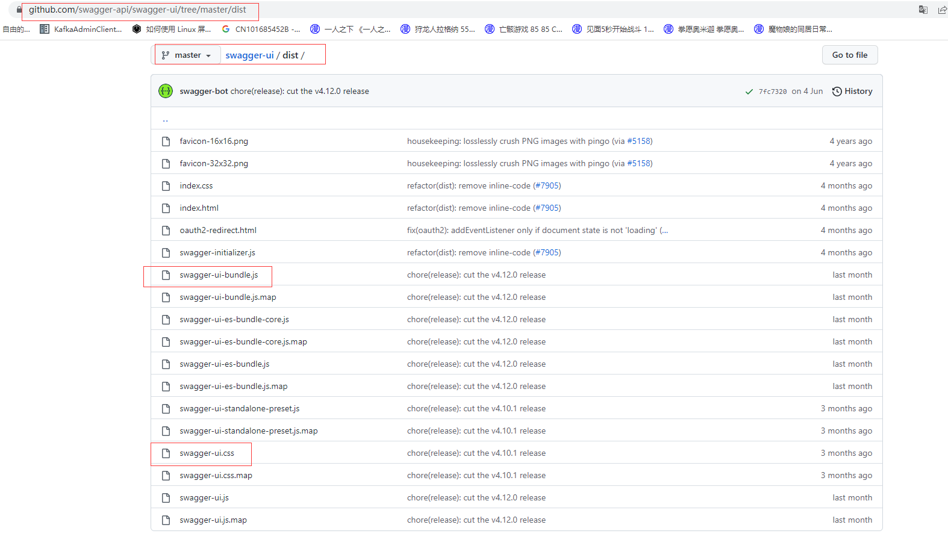Viewport: 948px width, 560px height.
Task: Open index.css file
Action: (x=196, y=186)
